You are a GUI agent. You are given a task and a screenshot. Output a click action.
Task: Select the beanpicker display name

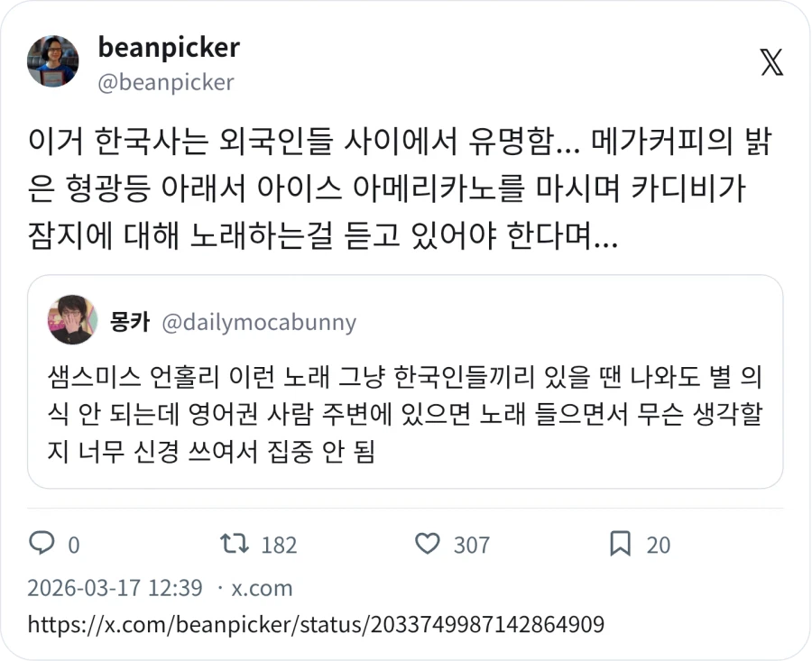pos(168,49)
